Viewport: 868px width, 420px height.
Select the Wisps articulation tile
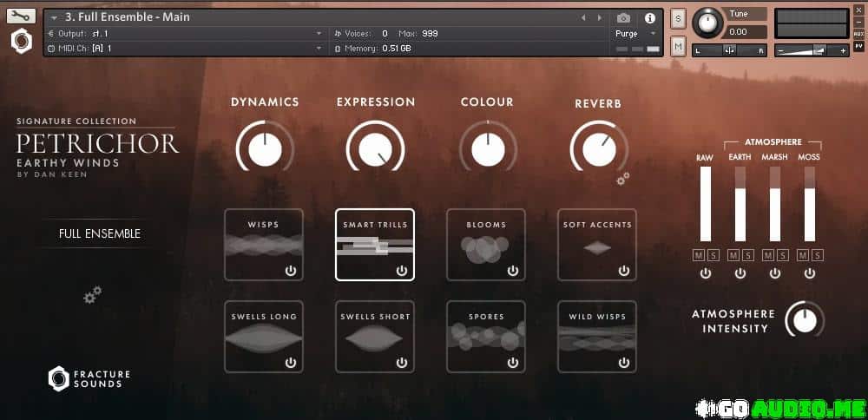coord(264,245)
